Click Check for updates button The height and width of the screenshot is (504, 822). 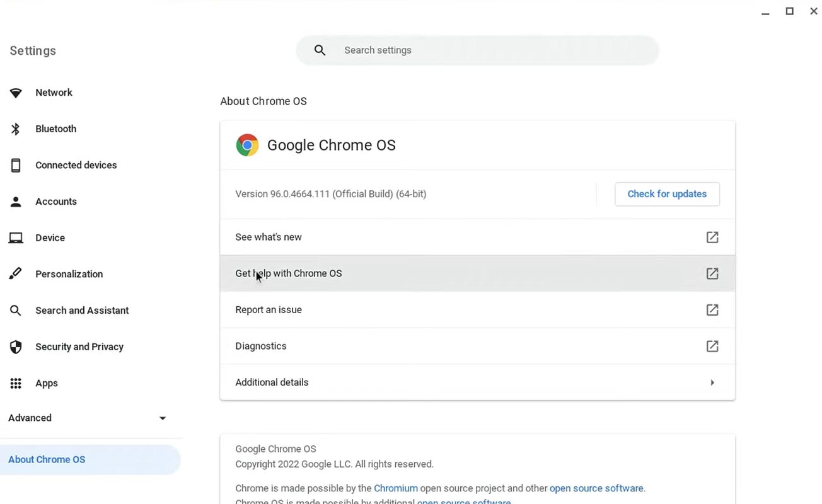(667, 194)
